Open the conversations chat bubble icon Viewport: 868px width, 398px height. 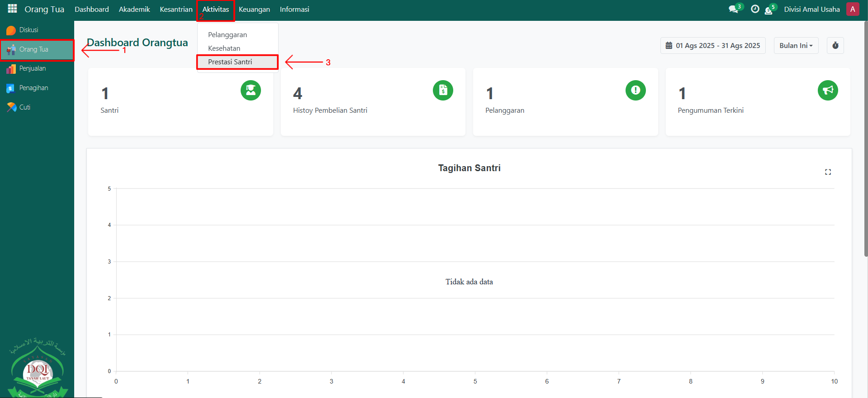[733, 9]
